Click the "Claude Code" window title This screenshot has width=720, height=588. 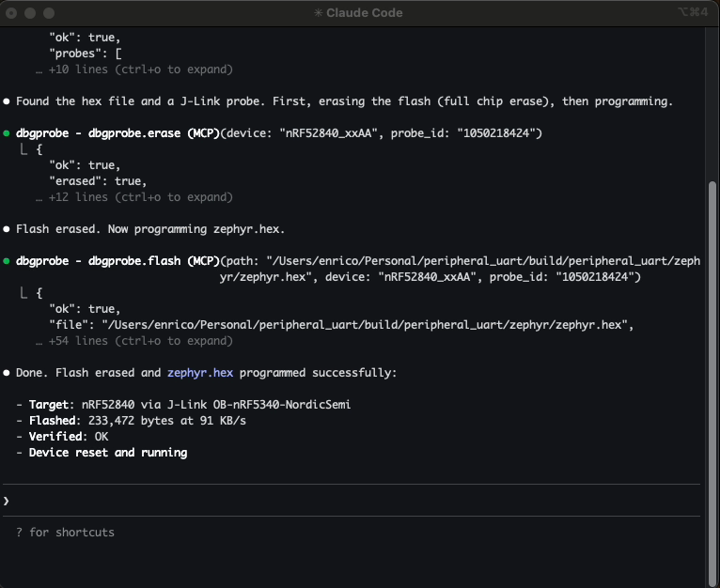[365, 13]
